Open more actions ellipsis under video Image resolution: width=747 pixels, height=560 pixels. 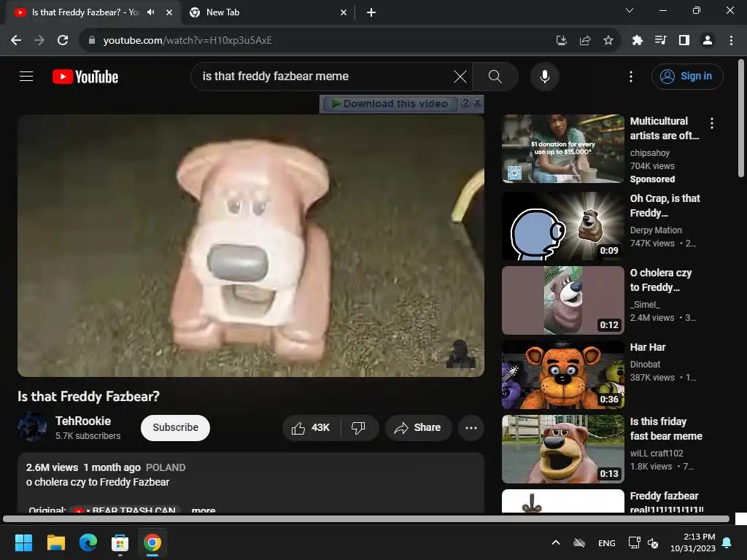[x=471, y=427]
